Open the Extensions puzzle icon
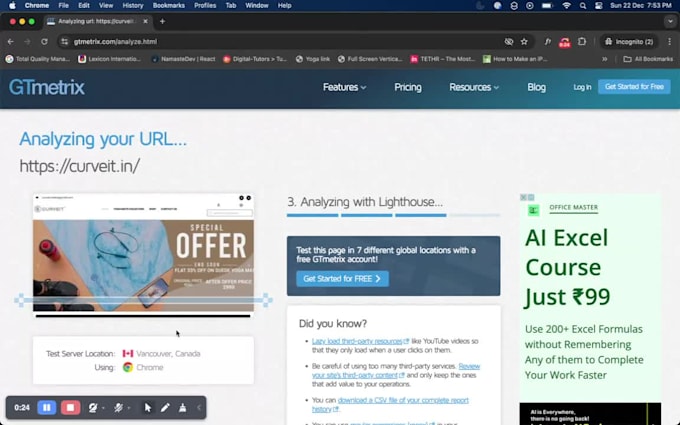The width and height of the screenshot is (680, 425). click(x=582, y=42)
